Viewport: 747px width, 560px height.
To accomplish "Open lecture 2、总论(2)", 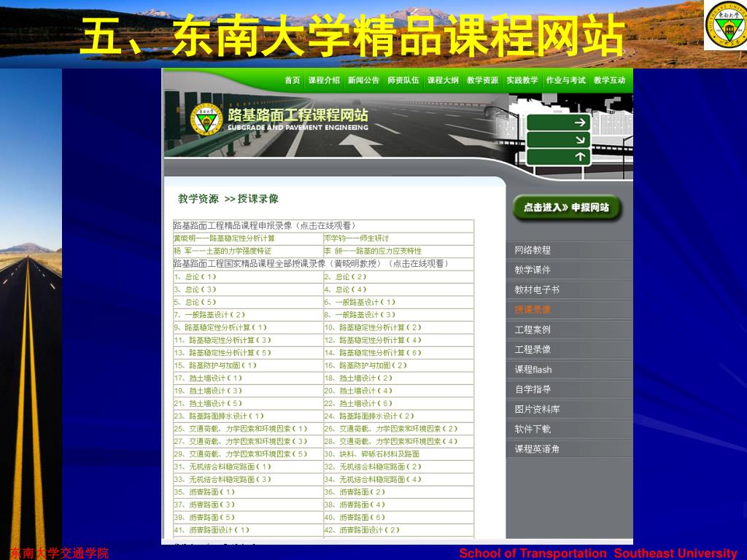I will point(345,276).
